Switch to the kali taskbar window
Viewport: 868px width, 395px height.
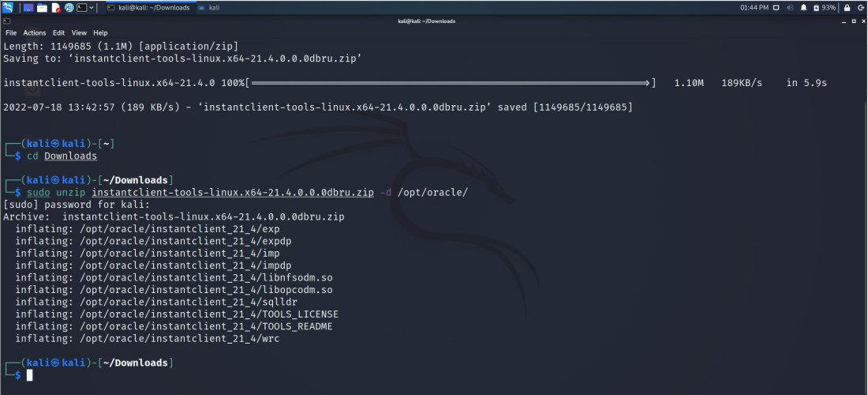(209, 7)
